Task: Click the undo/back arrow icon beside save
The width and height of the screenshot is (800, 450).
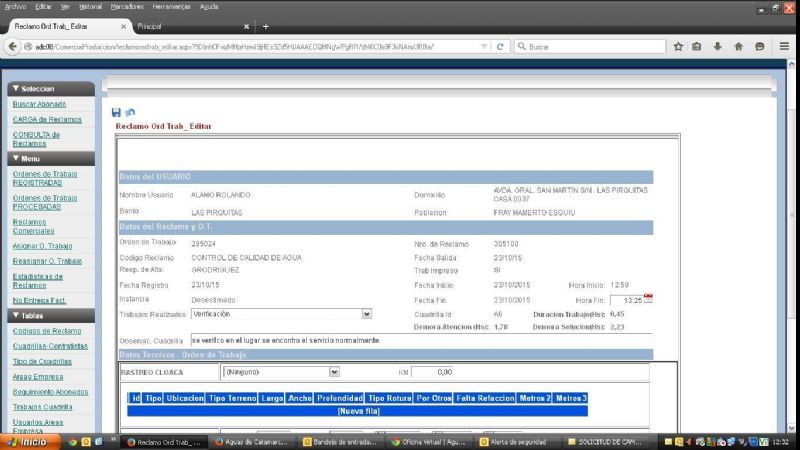Action: (129, 113)
